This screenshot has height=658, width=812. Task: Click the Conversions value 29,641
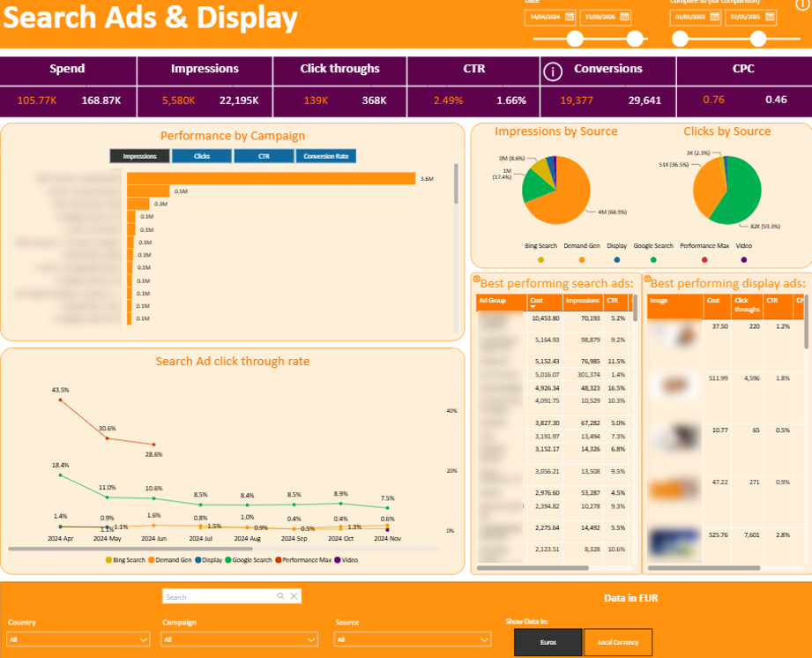tap(644, 101)
